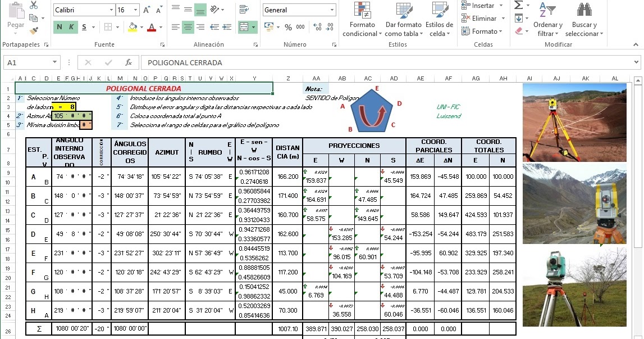Screen dimensions: 644x339
Task: Increase indent in the cell
Action: pyautogui.click(x=227, y=27)
